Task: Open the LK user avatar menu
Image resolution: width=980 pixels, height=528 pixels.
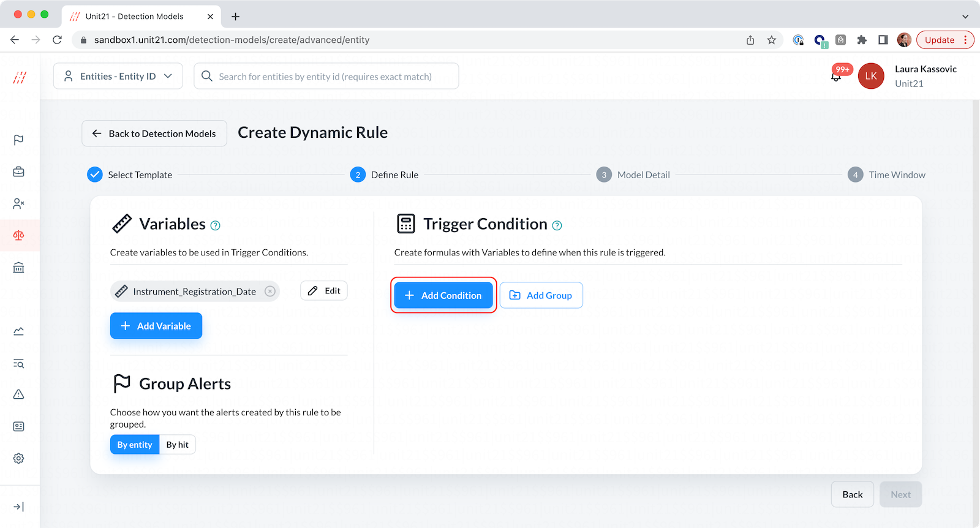Action: pos(871,76)
